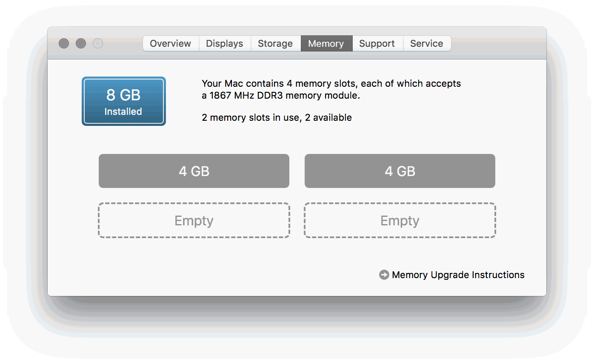
Task: Click the right Empty memory slot
Action: pos(400,220)
